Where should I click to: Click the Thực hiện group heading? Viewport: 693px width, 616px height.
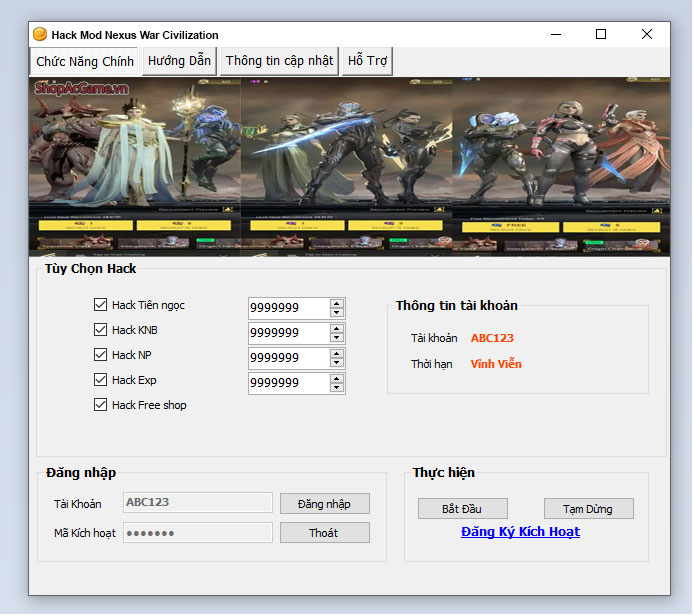[444, 473]
